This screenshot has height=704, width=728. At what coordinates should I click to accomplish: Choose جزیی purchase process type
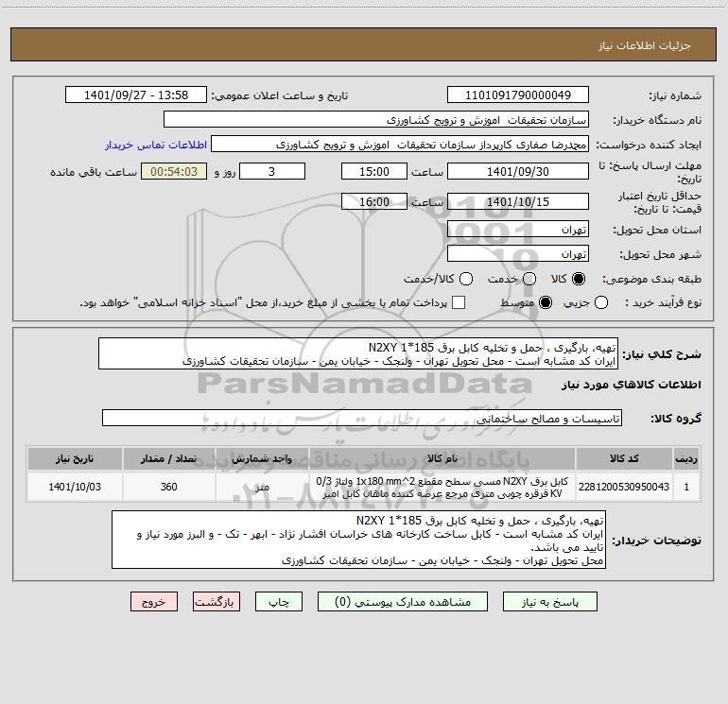tap(601, 302)
